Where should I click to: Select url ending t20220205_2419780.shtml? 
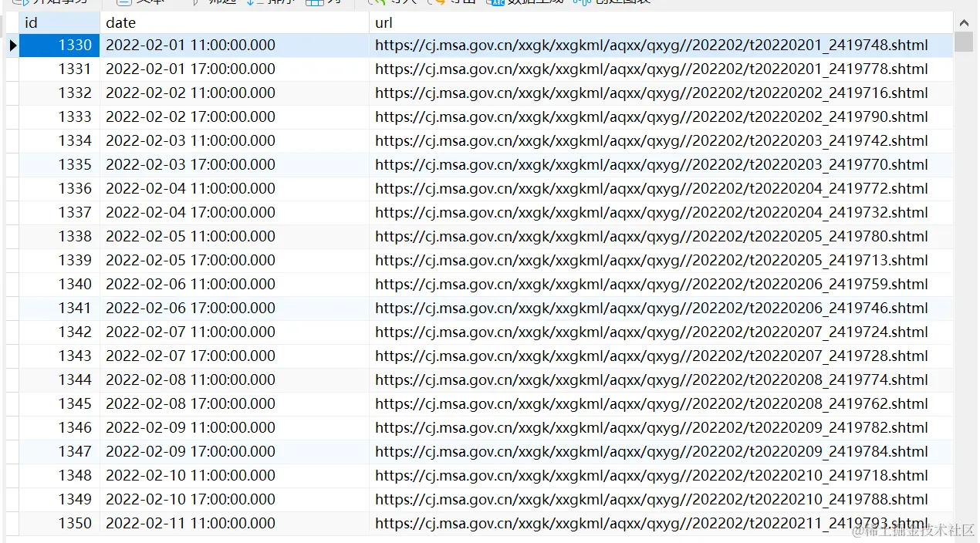pyautogui.click(x=661, y=237)
